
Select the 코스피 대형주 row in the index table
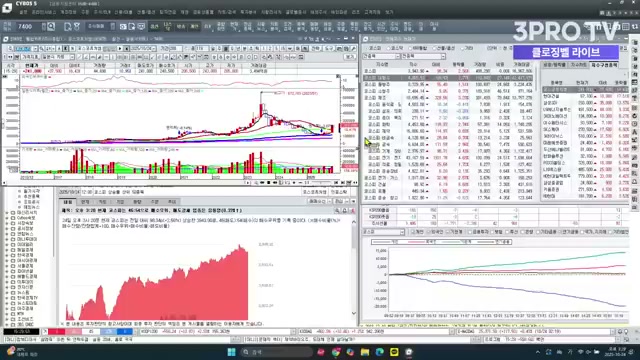point(448,78)
